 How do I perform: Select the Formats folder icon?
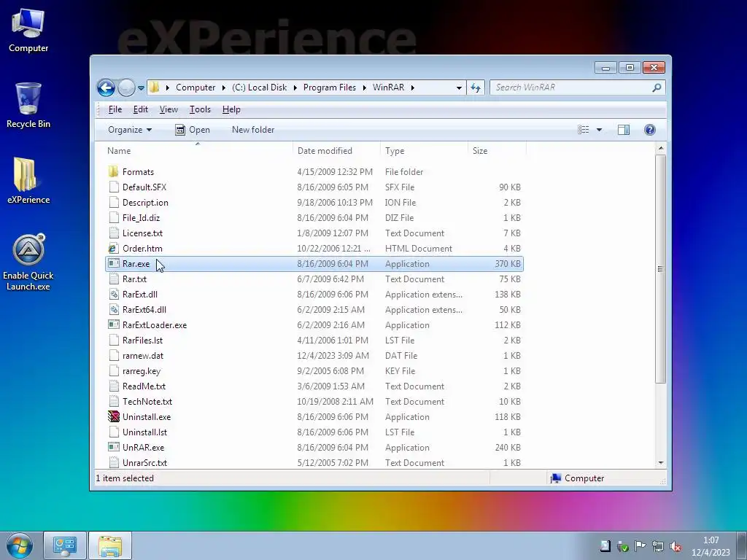(113, 172)
